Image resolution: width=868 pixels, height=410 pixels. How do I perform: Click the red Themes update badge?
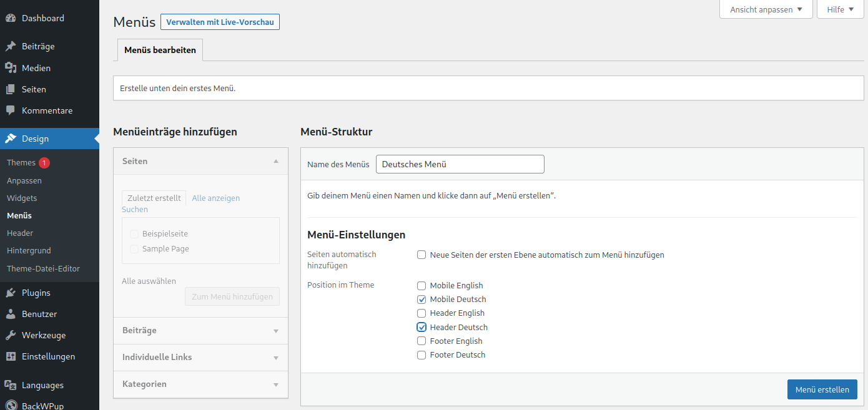tap(44, 163)
